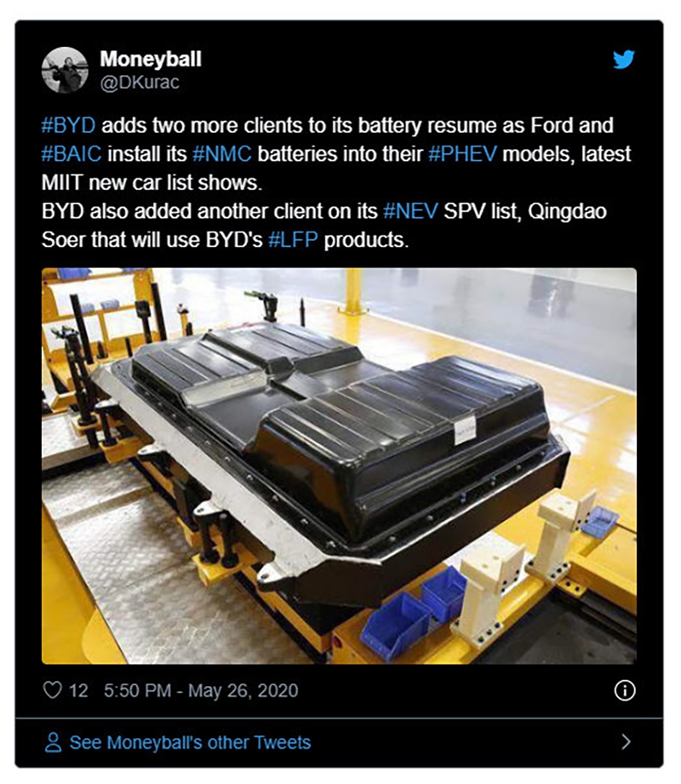Open the #NEV hashtag link
The image size is (681, 784).
410,211
